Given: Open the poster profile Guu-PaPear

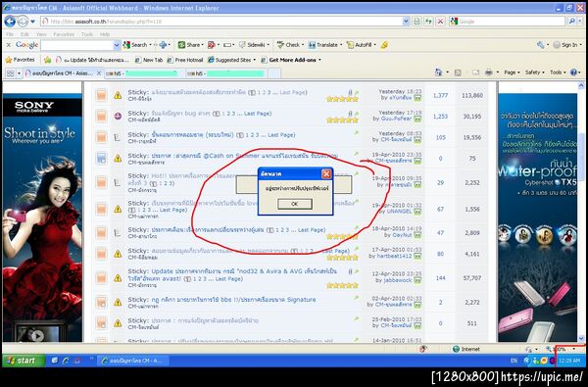Looking at the screenshot, I should 396,119.
